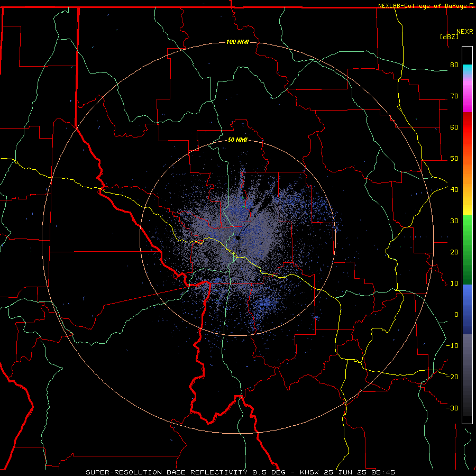Click the NEXR label above the color scale
This screenshot has height=476, width=476.
coord(465,32)
